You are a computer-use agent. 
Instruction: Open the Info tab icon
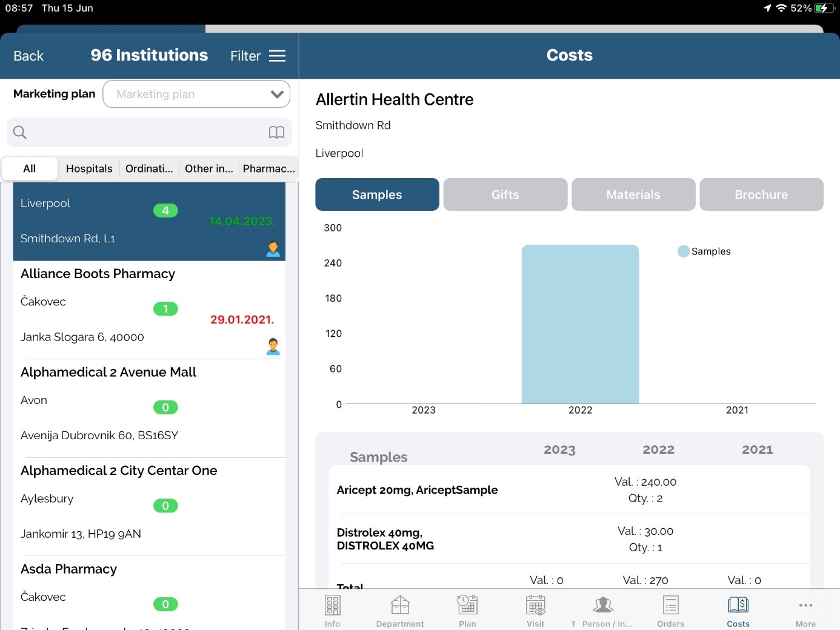coord(332,605)
